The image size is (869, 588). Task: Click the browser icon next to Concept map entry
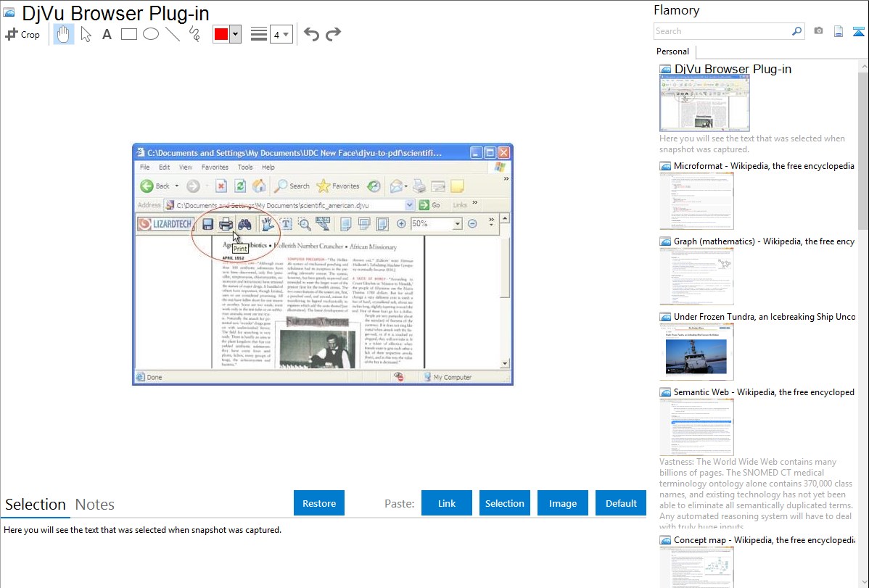[x=665, y=540]
